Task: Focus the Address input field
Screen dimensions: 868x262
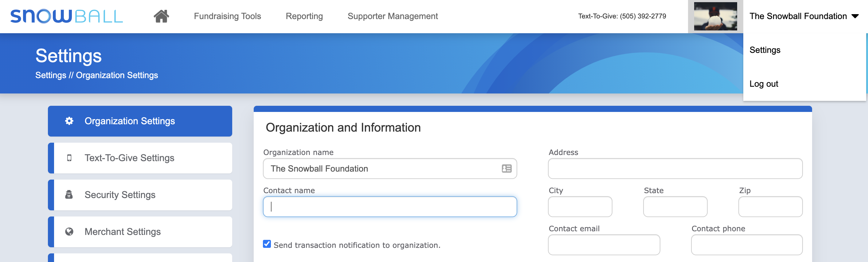Action: tap(675, 169)
